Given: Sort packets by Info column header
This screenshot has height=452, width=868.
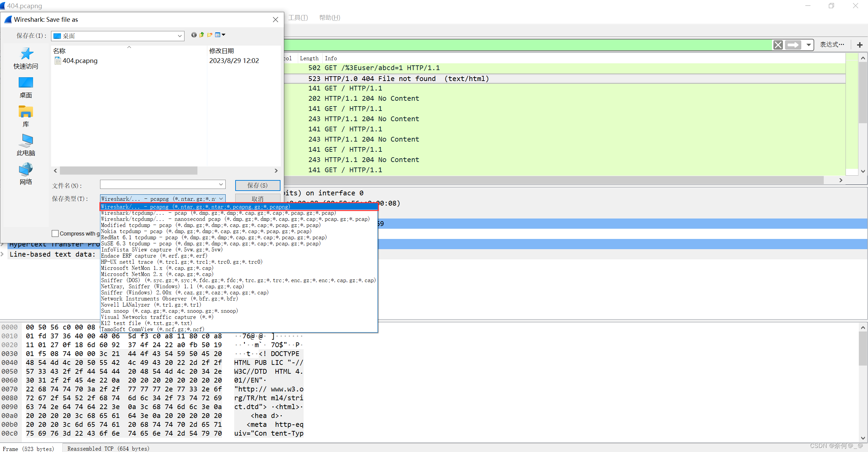Looking at the screenshot, I should click(331, 59).
